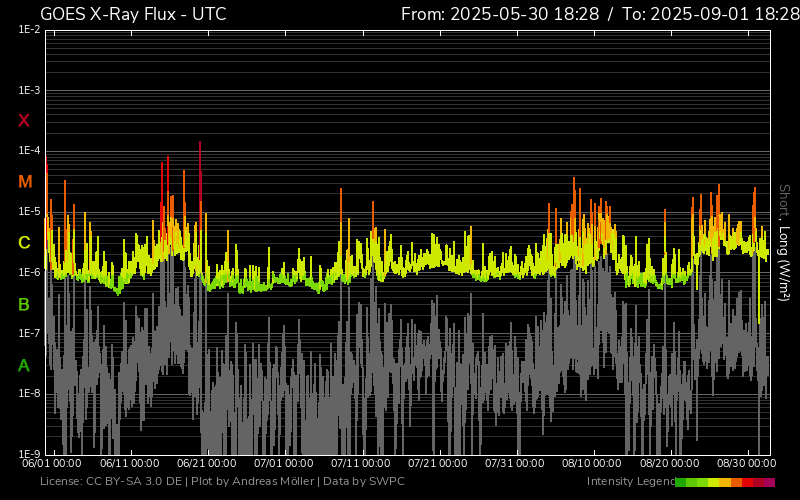This screenshot has width=800, height=500.
Task: Click the 06/01 00:00 x-axis tick label
Action: (x=51, y=464)
